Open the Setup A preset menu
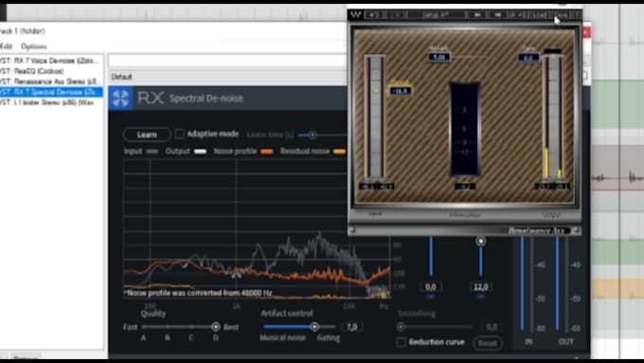Viewport: 644px width, 363px height. [x=436, y=15]
